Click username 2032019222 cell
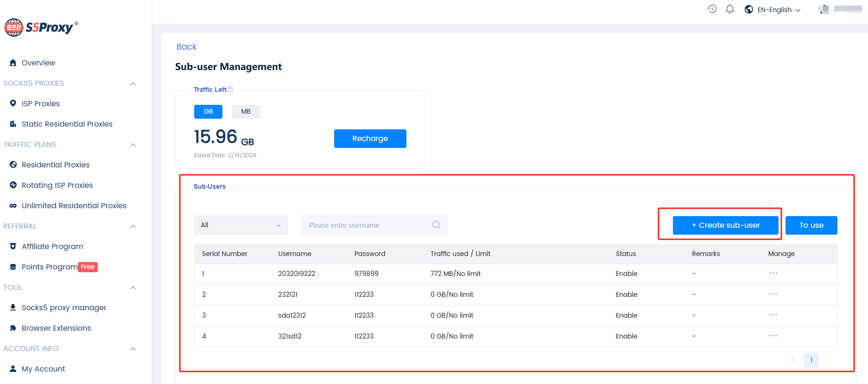The image size is (868, 384). click(x=297, y=274)
